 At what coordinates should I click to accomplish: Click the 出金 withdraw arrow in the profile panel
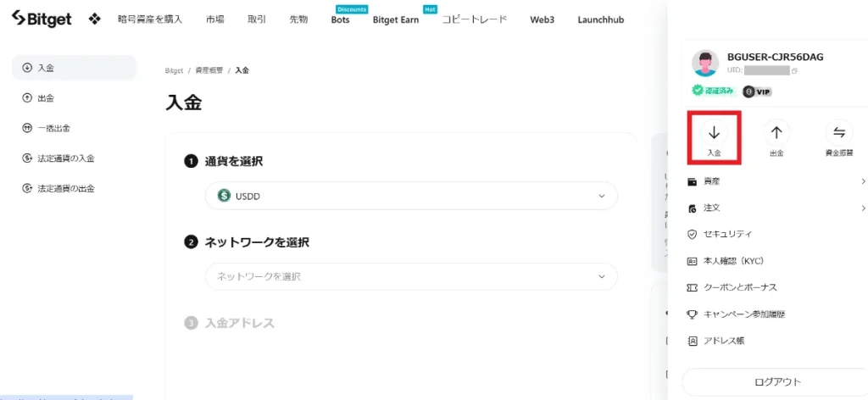pyautogui.click(x=776, y=133)
